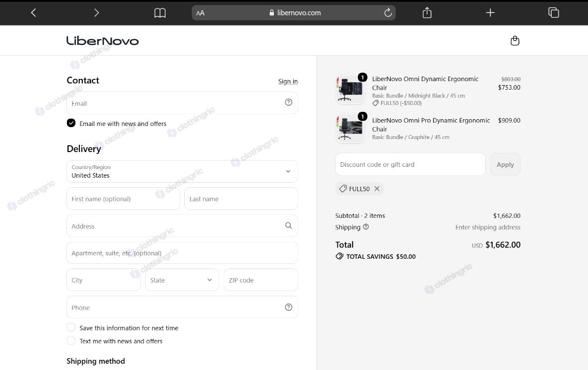Open the State dropdown
Image resolution: width=588 pixels, height=370 pixels.
point(182,280)
